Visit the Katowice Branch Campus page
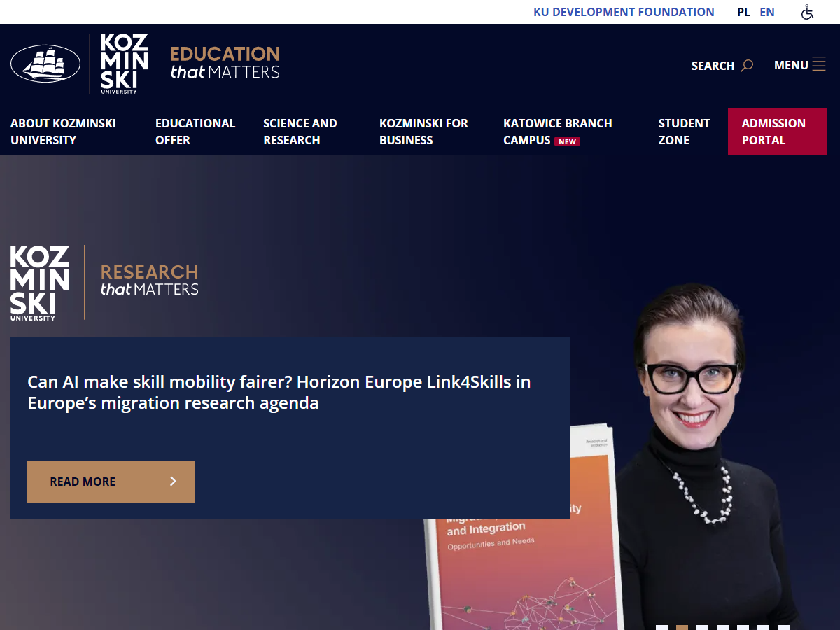840x630 pixels. pos(558,132)
